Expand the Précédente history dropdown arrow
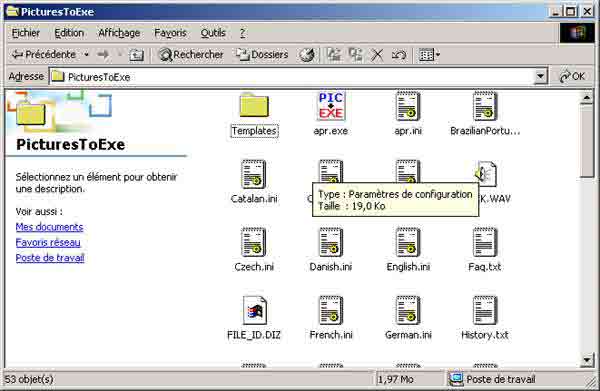The width and height of the screenshot is (600, 391). click(x=86, y=55)
